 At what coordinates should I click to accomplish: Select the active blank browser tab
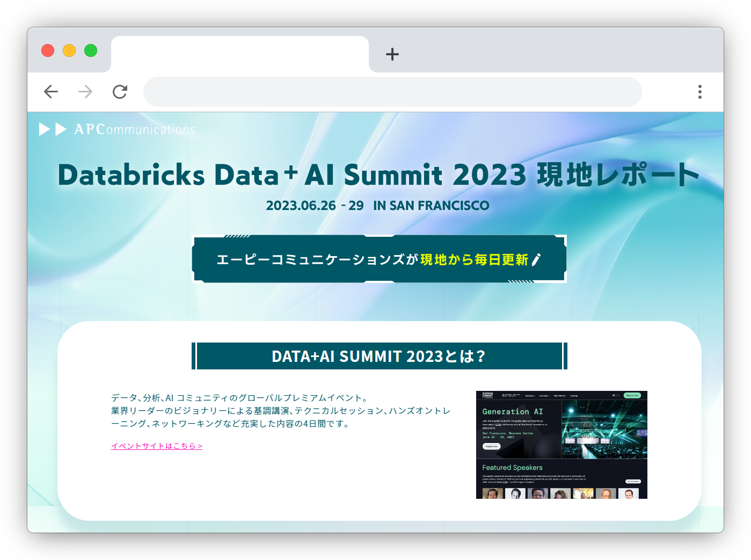click(240, 54)
